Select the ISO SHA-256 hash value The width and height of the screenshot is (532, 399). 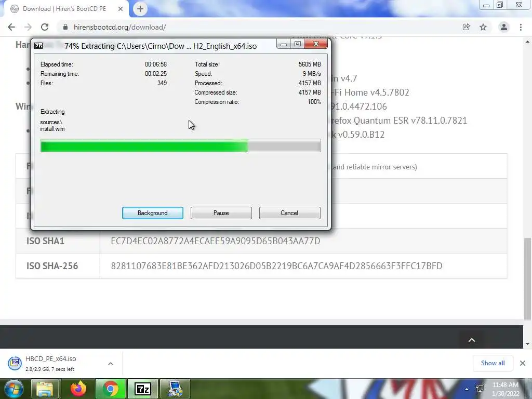click(x=276, y=265)
